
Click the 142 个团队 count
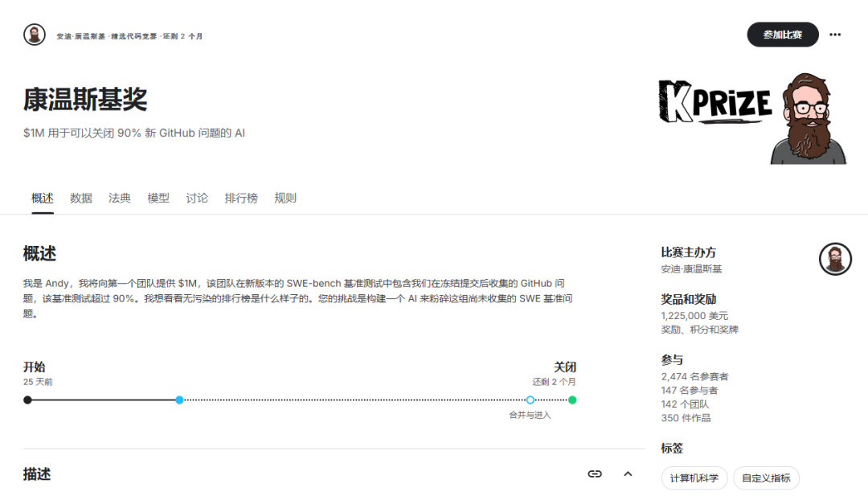(x=685, y=404)
